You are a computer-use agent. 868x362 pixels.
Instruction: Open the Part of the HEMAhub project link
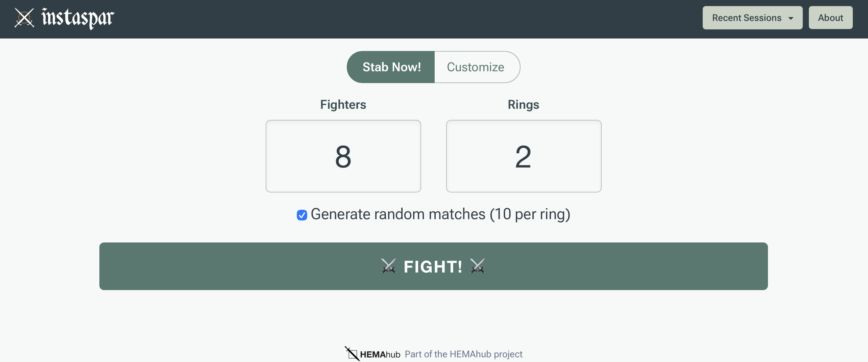[463, 354]
